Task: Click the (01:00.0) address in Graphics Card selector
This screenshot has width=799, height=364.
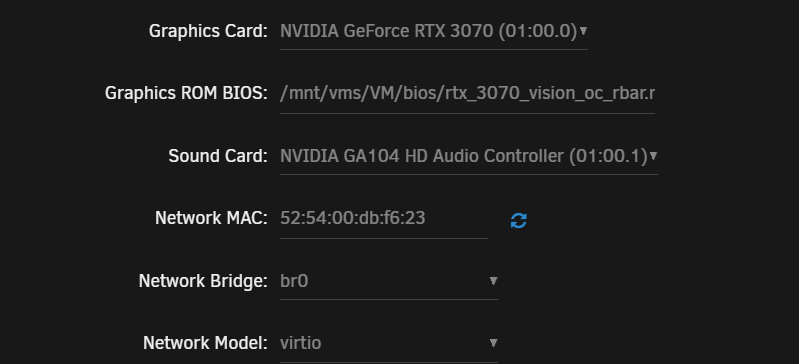Action: (538, 32)
